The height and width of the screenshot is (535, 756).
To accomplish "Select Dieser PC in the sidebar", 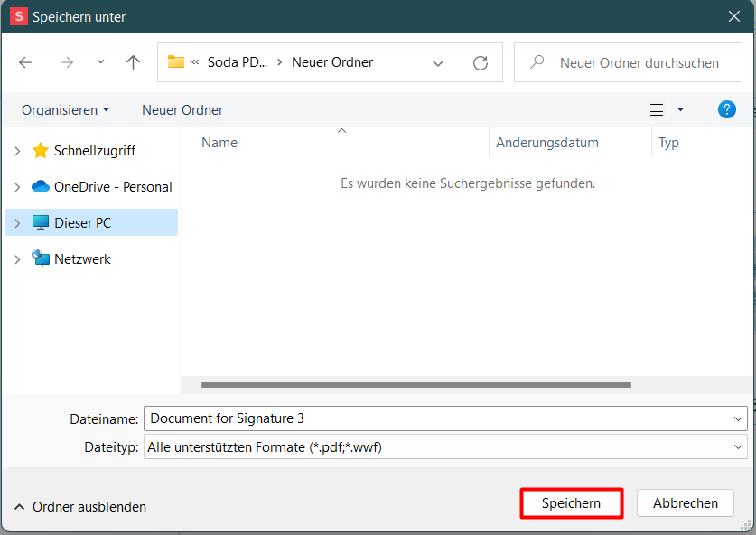I will (91, 222).
